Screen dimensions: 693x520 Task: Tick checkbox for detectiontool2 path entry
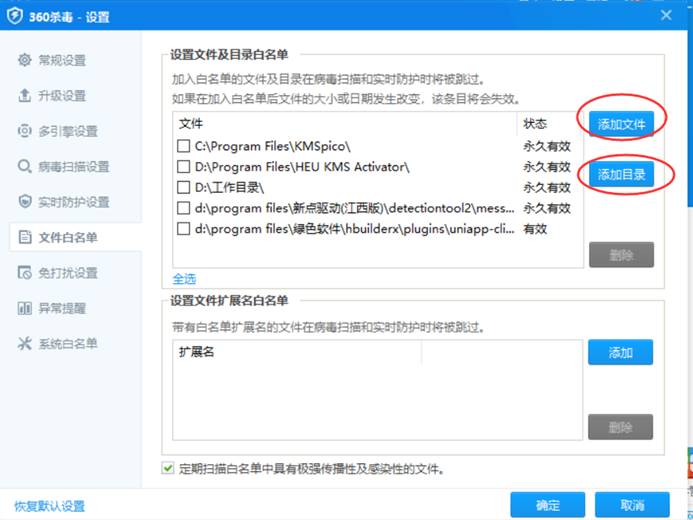coord(183,208)
